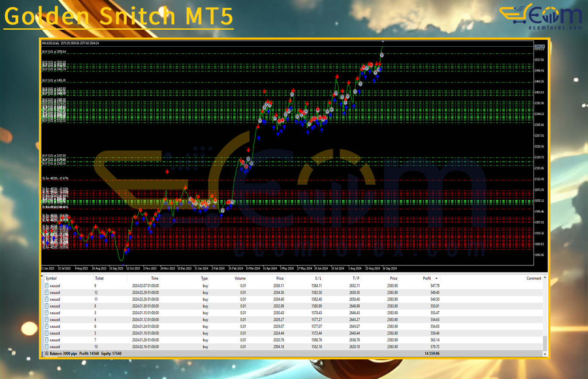The height and width of the screenshot is (379, 588).
Task: Click the order icon on ticket 3 row
Action: click(47, 313)
